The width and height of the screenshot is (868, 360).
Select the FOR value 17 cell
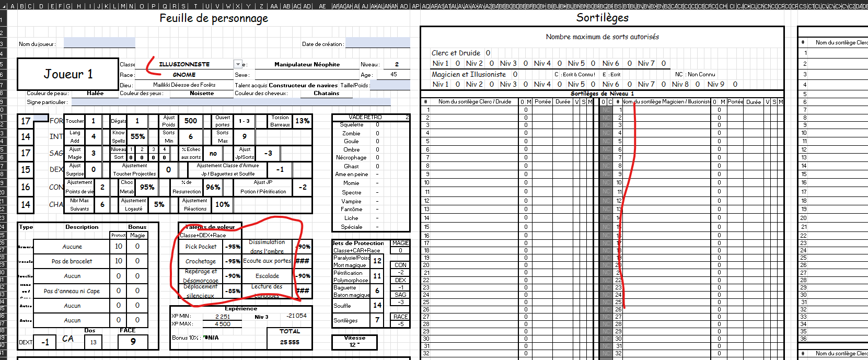click(x=26, y=121)
